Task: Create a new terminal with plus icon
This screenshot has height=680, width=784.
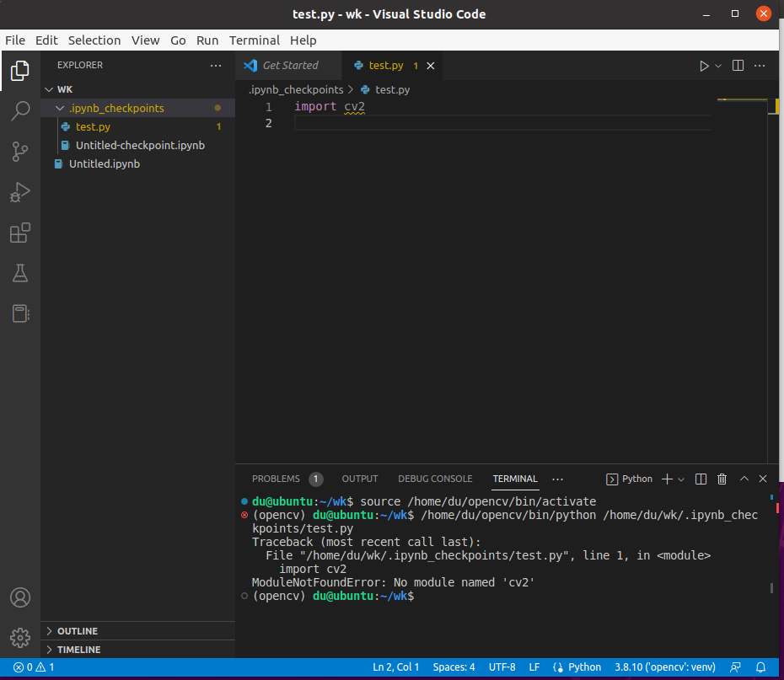Action: coord(667,479)
